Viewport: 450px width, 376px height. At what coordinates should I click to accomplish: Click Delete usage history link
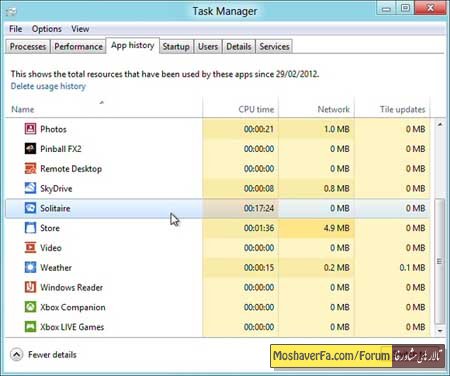(x=48, y=86)
